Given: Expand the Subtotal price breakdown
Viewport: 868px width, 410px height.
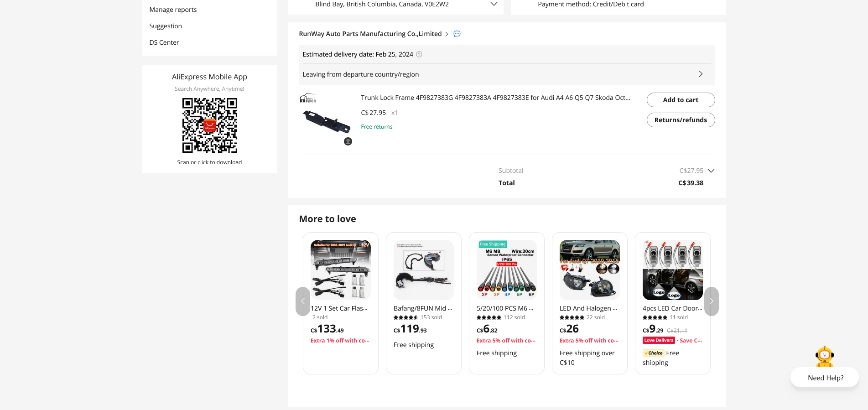Looking at the screenshot, I should (x=711, y=171).
